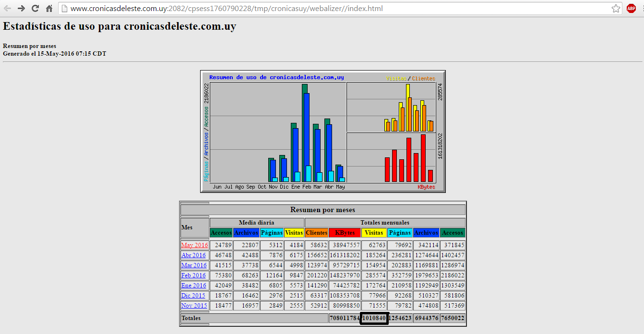Click the Resumen por meses table title
This screenshot has height=334, width=644.
coord(322,210)
